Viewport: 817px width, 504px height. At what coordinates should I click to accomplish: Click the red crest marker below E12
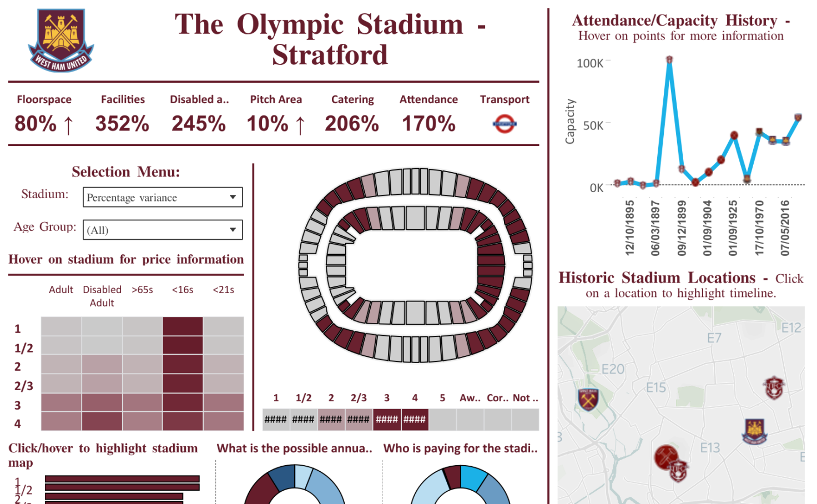point(774,387)
